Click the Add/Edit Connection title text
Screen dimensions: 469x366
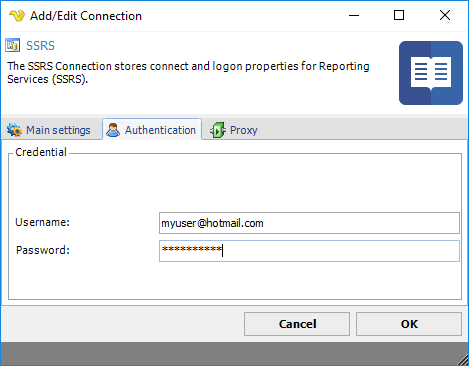pyautogui.click(x=86, y=16)
